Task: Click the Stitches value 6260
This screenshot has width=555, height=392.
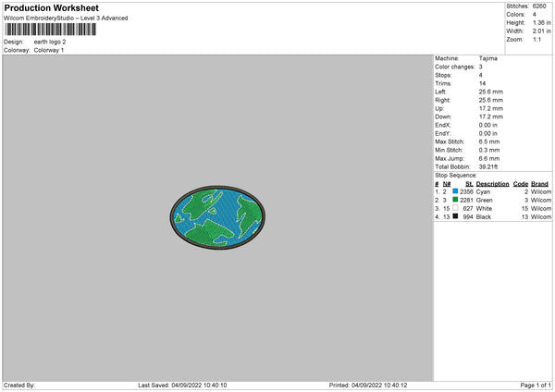Action: pos(539,6)
